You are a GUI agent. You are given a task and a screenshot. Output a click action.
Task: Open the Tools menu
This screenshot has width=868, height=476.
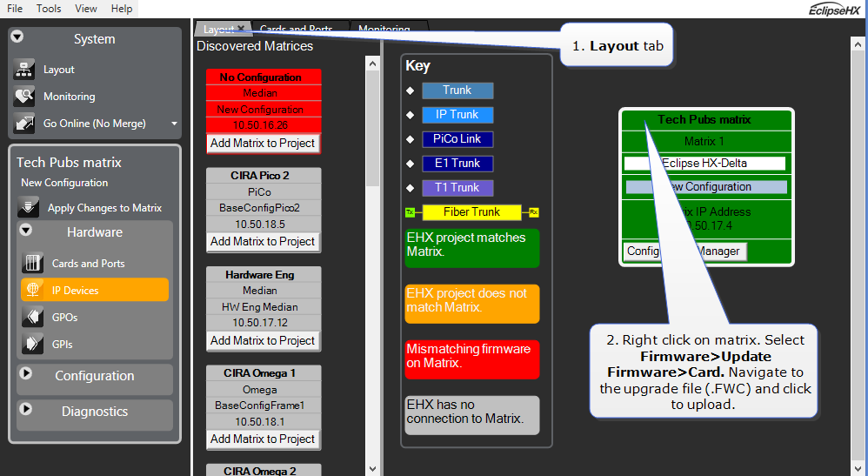49,8
